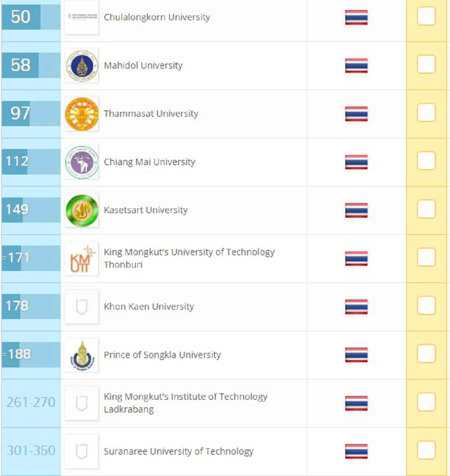Click the Mahidol University crest logo
Image resolution: width=450 pixels, height=476 pixels.
[x=82, y=65]
